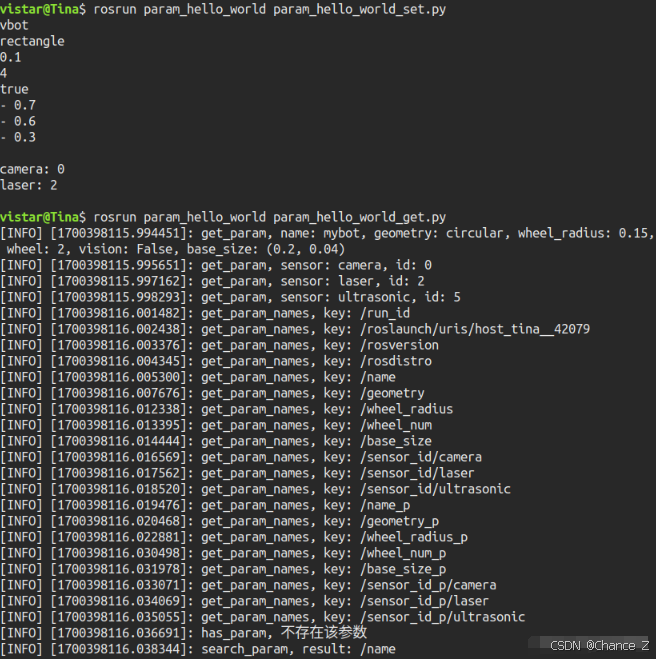
Task: Click the key '/name_p' line
Action: pos(205,505)
